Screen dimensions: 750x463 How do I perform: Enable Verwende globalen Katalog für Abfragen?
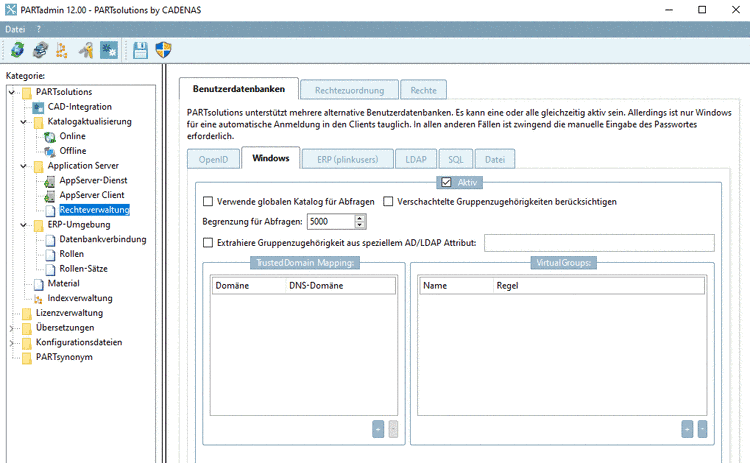point(208,201)
